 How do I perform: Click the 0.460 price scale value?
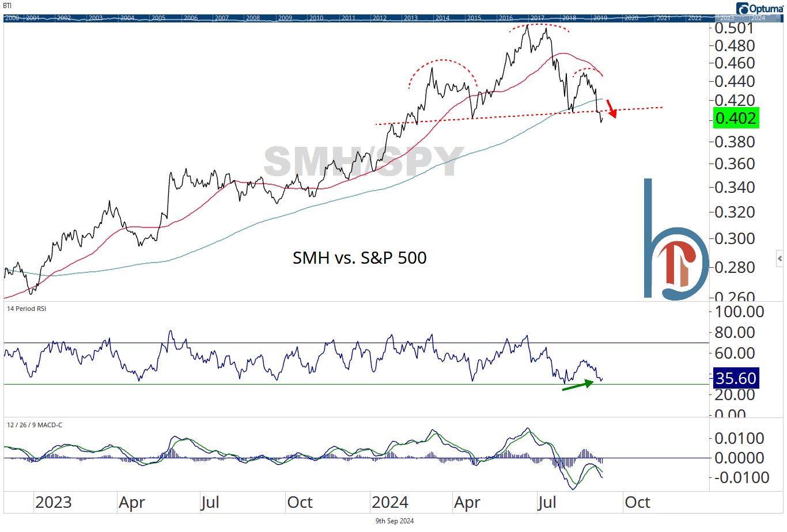(x=735, y=62)
